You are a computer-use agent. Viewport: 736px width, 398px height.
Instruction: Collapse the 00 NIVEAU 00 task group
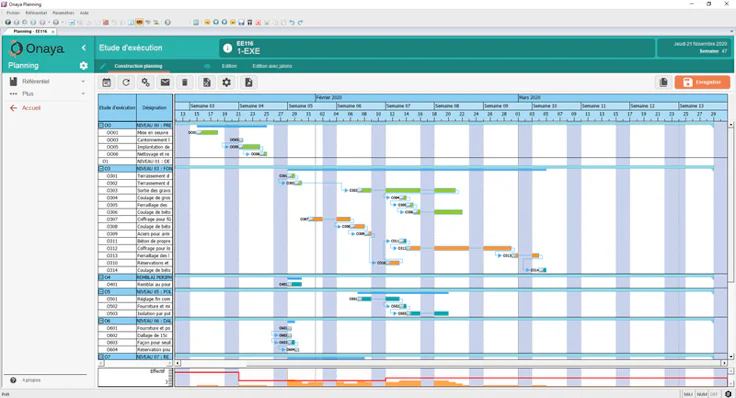101,126
